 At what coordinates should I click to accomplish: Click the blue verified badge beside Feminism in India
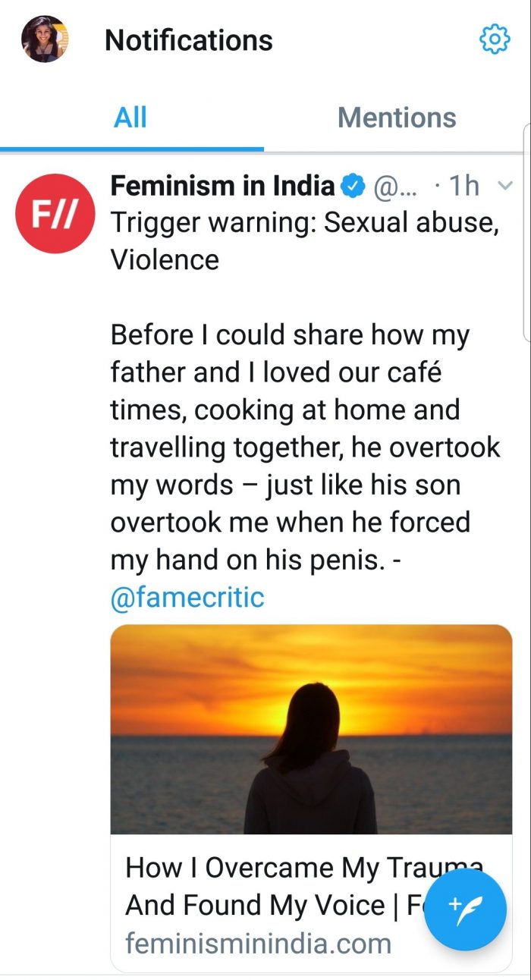pos(353,186)
